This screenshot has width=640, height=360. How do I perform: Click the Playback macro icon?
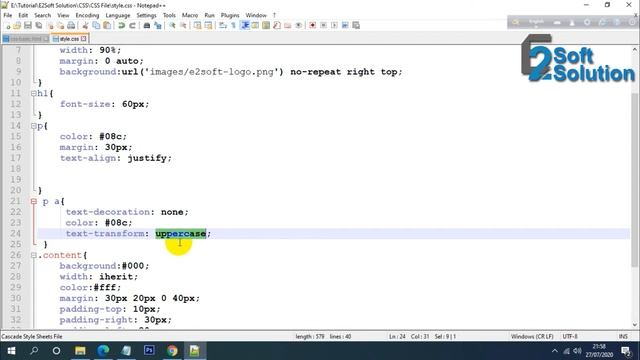(x=334, y=25)
